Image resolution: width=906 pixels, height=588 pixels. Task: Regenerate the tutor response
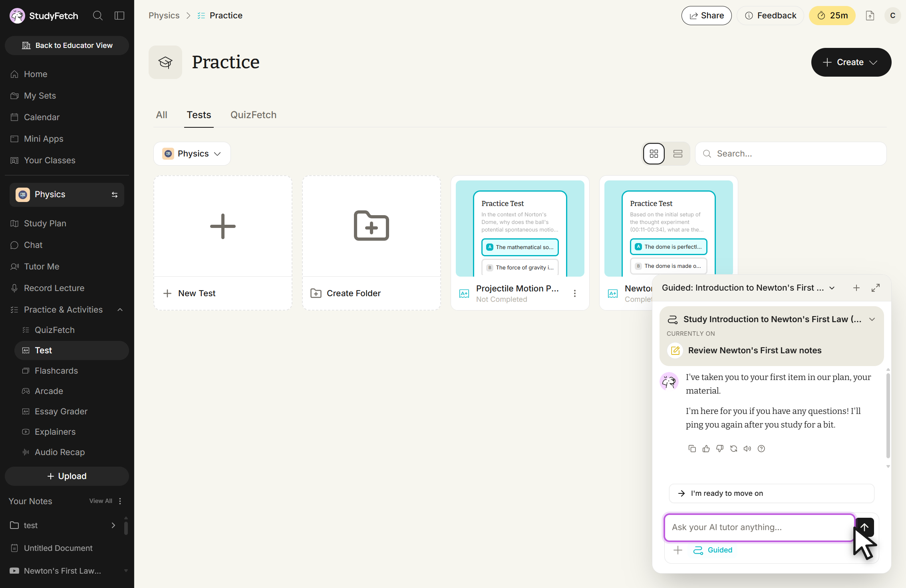pyautogui.click(x=734, y=449)
